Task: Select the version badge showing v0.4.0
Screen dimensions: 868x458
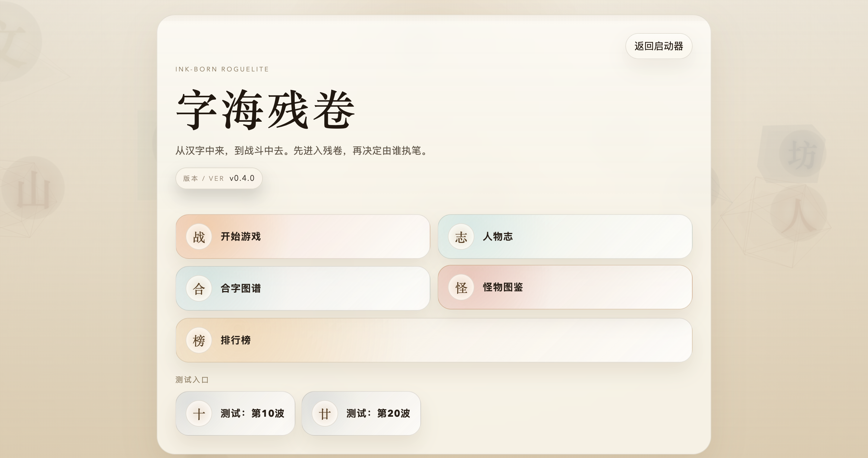Action: point(219,178)
